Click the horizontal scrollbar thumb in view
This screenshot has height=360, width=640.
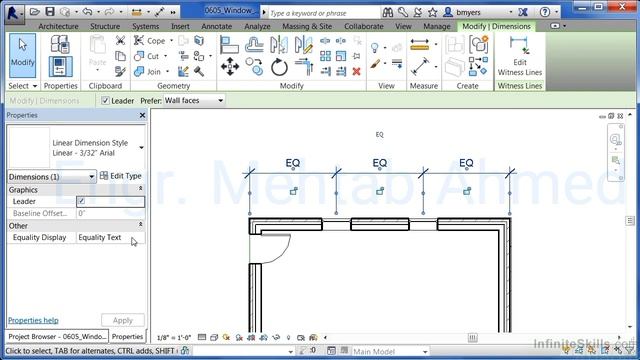[x=472, y=338]
